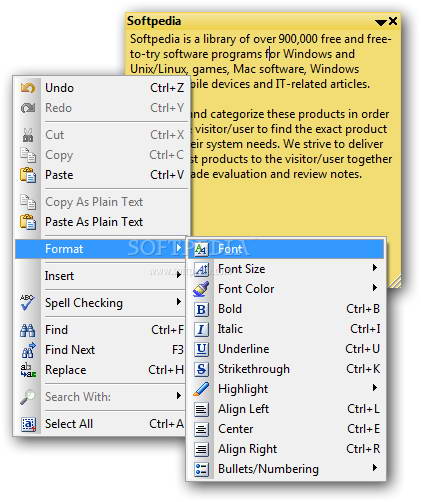Choose Find from the context menu

(x=100, y=330)
